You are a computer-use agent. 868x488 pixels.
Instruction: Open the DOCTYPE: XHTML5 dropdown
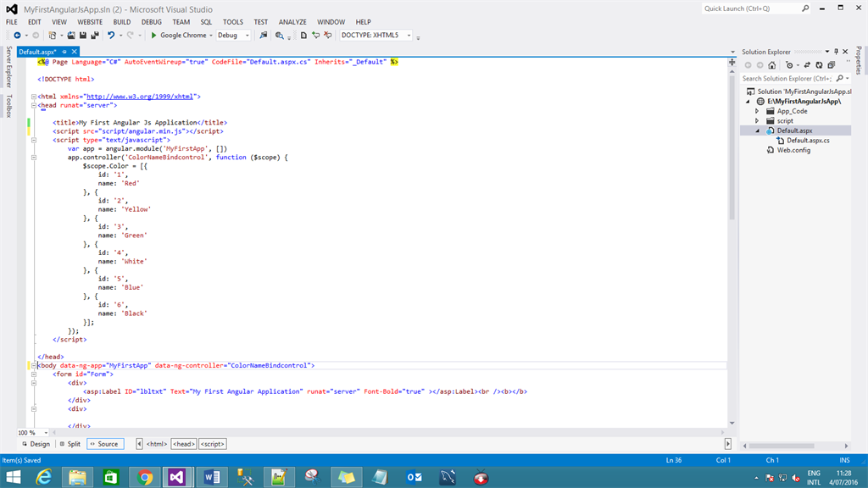409,36
